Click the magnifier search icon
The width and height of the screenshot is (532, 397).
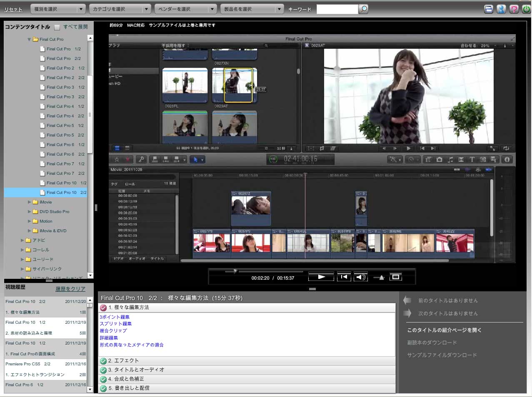(x=363, y=9)
